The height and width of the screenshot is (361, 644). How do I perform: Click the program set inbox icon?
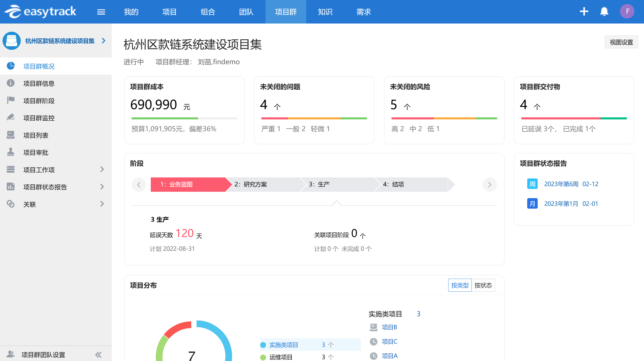point(11,41)
